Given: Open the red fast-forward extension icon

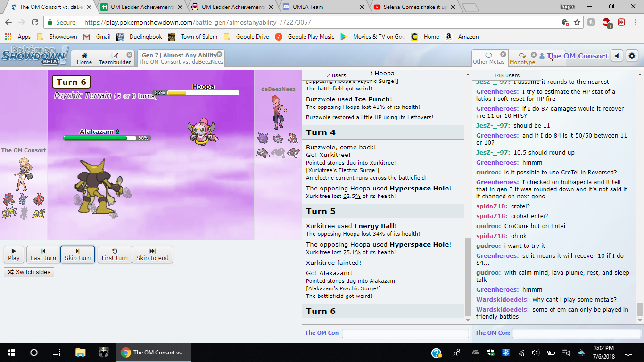Looking at the screenshot, I should (x=621, y=22).
